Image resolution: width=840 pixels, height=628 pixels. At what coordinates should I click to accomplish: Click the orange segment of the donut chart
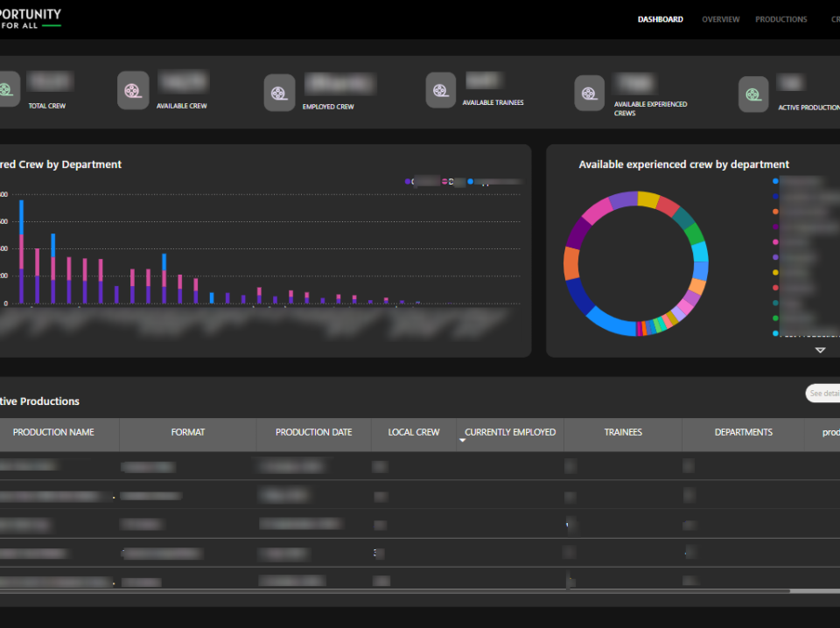[571, 263]
